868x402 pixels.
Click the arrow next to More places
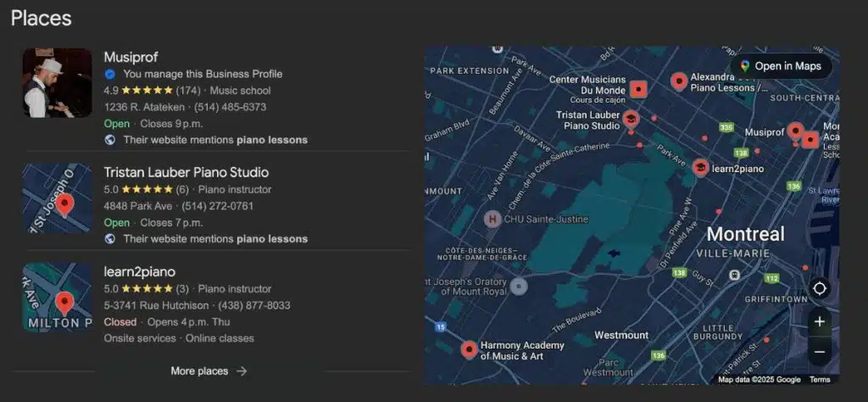tap(242, 371)
